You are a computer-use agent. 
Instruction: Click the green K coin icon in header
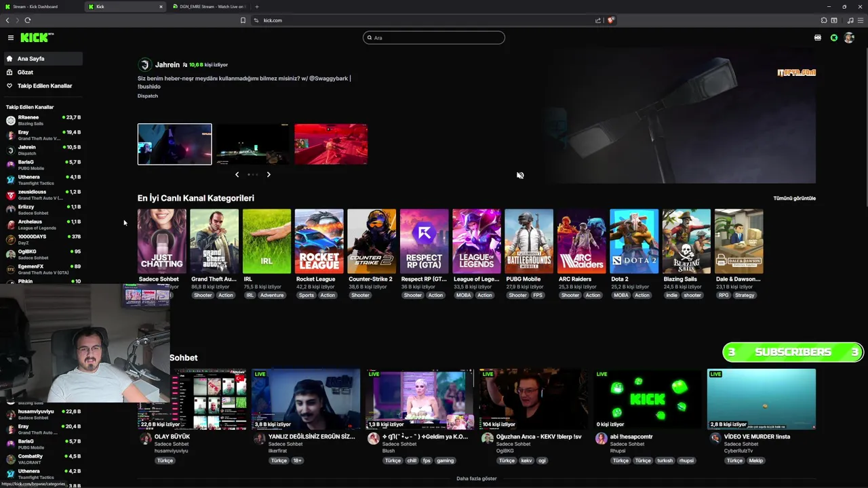click(834, 38)
